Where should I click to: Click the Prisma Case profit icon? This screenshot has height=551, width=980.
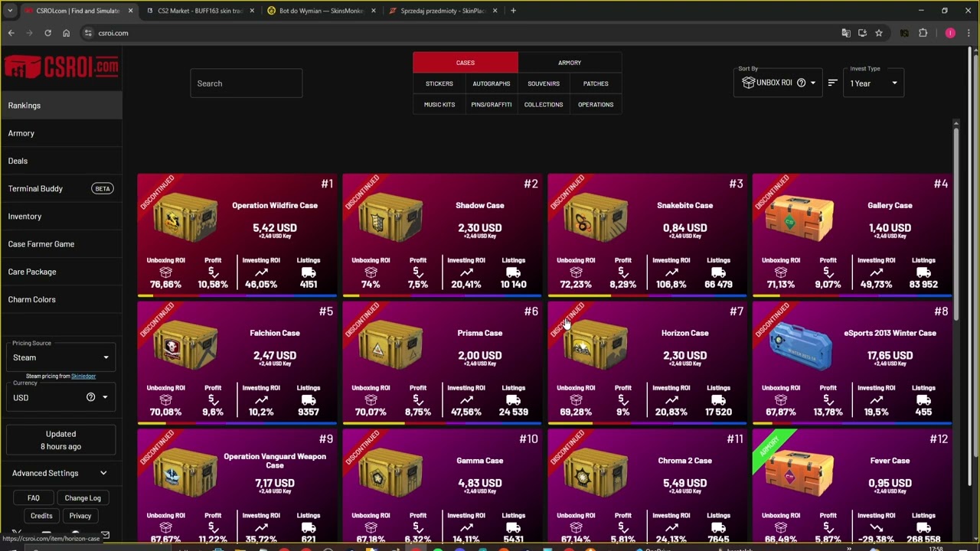click(418, 400)
